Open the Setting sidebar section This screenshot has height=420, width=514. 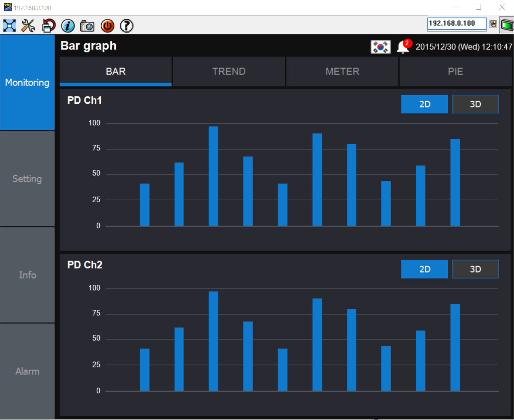pyautogui.click(x=27, y=179)
